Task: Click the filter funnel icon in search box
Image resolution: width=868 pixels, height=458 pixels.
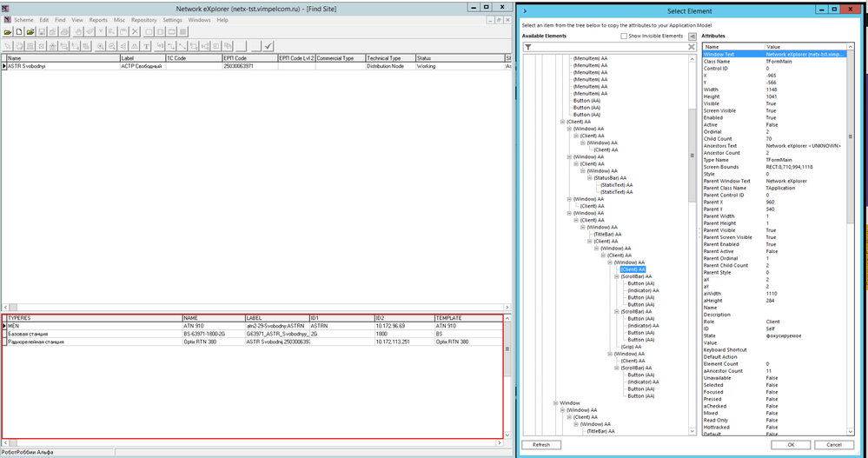Action: click(527, 47)
